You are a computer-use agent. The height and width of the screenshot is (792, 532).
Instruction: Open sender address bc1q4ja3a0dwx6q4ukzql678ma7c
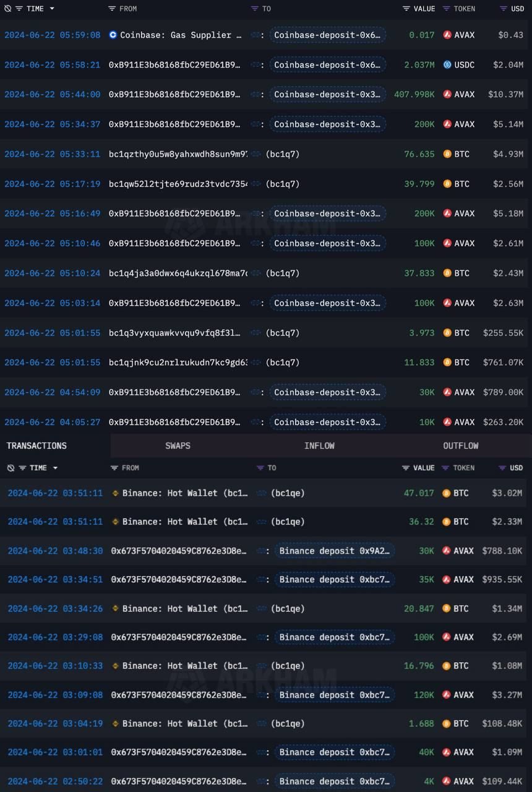click(178, 273)
